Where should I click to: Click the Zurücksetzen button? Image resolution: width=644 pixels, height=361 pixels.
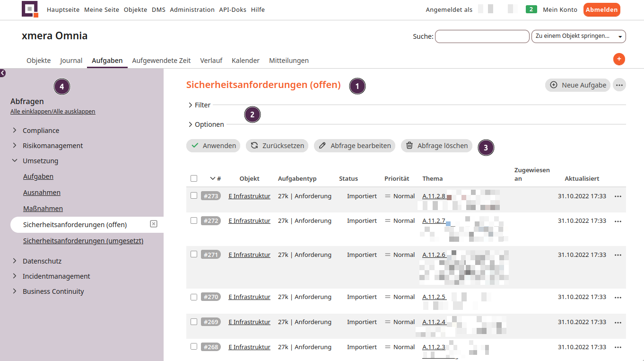[277, 146]
